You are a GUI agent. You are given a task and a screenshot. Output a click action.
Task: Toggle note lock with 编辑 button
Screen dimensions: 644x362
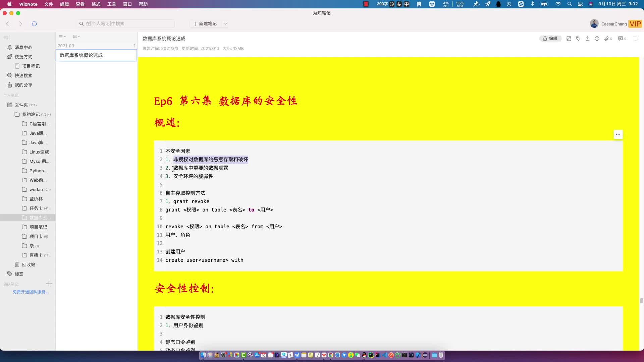pyautogui.click(x=550, y=39)
